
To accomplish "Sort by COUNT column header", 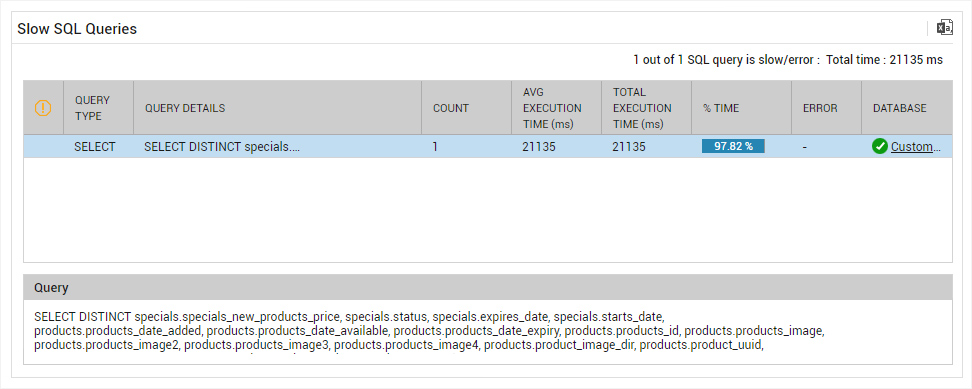I will (x=451, y=108).
